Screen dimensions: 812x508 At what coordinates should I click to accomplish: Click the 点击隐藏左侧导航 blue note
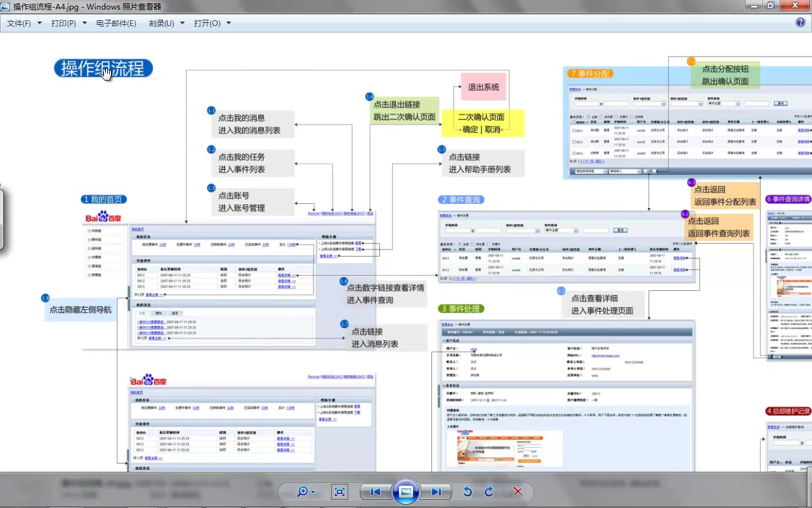coord(81,310)
